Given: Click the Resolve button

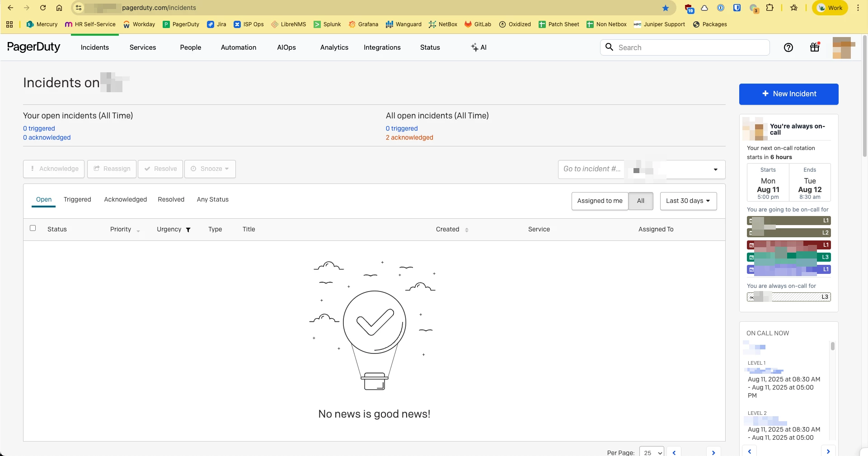Looking at the screenshot, I should pos(160,169).
